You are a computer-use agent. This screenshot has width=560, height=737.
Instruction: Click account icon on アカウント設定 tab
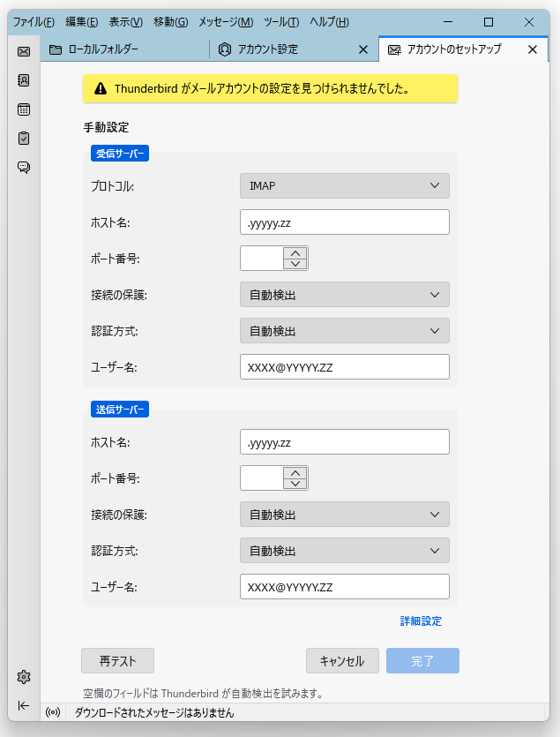click(225, 49)
